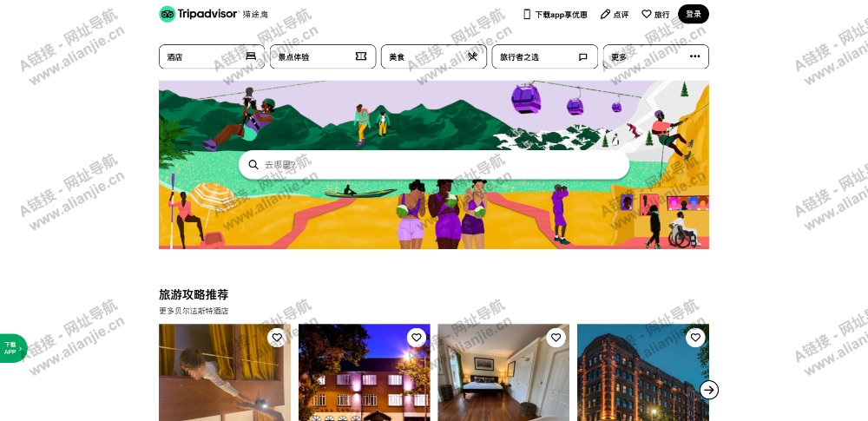Image resolution: width=868 pixels, height=421 pixels.
Task: Select the 酒店 category tab
Action: [x=212, y=56]
